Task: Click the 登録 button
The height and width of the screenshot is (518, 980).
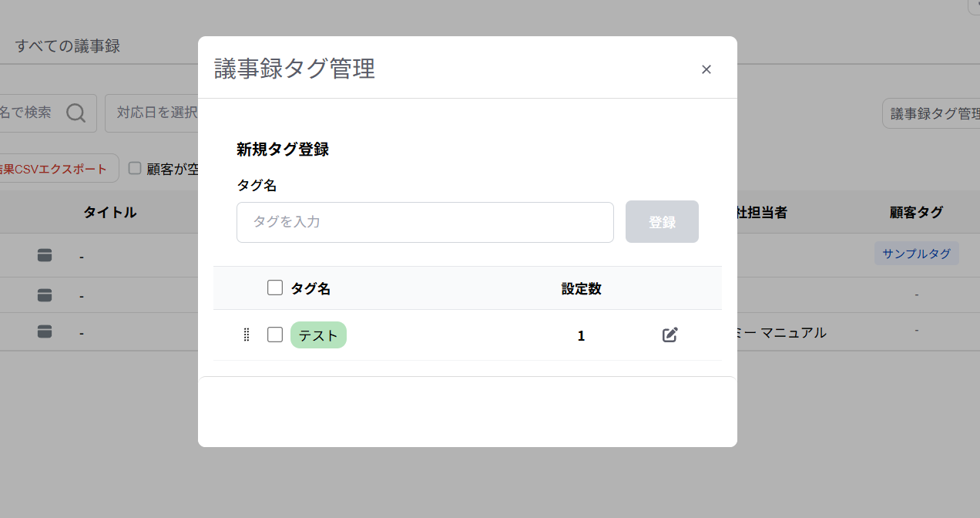Action: coord(662,222)
